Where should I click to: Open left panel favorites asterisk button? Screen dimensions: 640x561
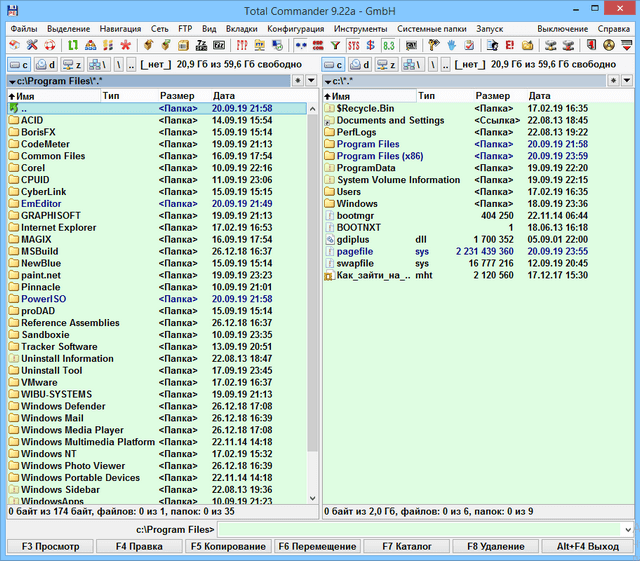298,80
